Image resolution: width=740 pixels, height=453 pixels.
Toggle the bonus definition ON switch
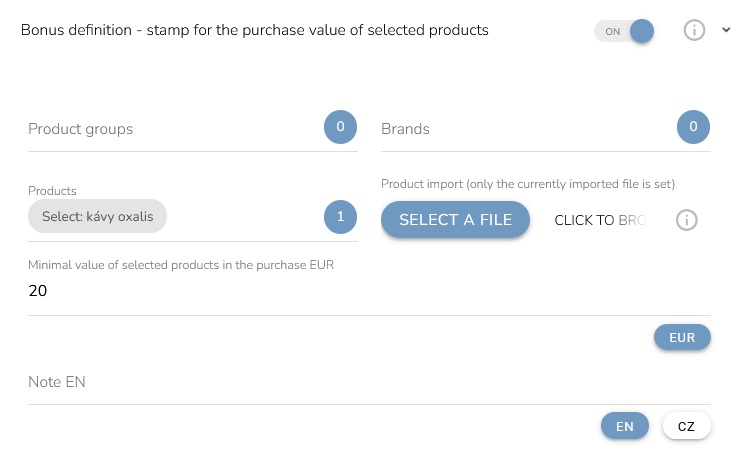[x=624, y=31]
